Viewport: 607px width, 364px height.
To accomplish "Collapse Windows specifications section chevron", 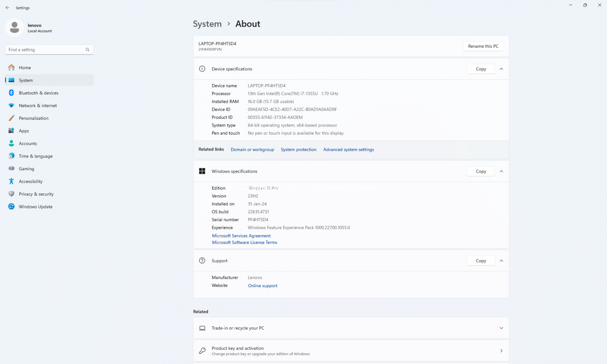I will point(501,171).
